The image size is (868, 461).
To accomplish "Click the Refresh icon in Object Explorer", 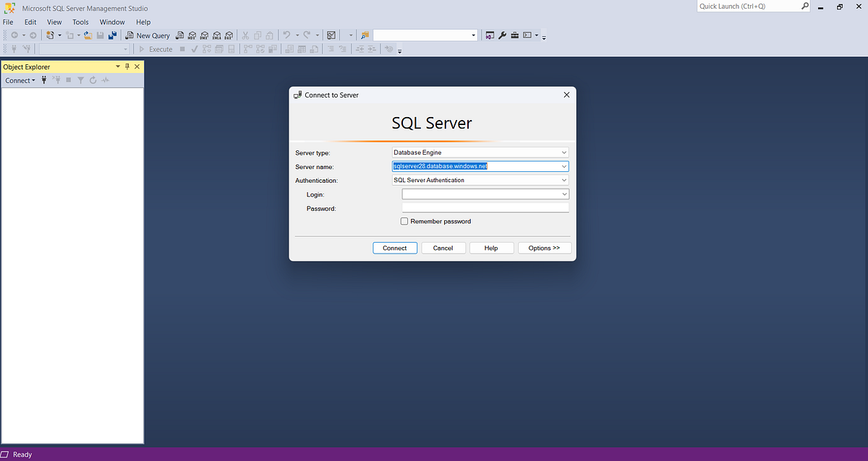I will point(93,80).
